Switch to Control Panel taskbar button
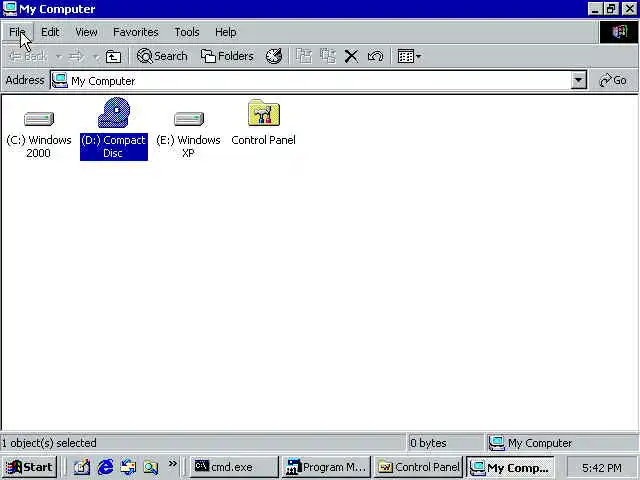Screen dimensions: 640x480 click(x=418, y=467)
